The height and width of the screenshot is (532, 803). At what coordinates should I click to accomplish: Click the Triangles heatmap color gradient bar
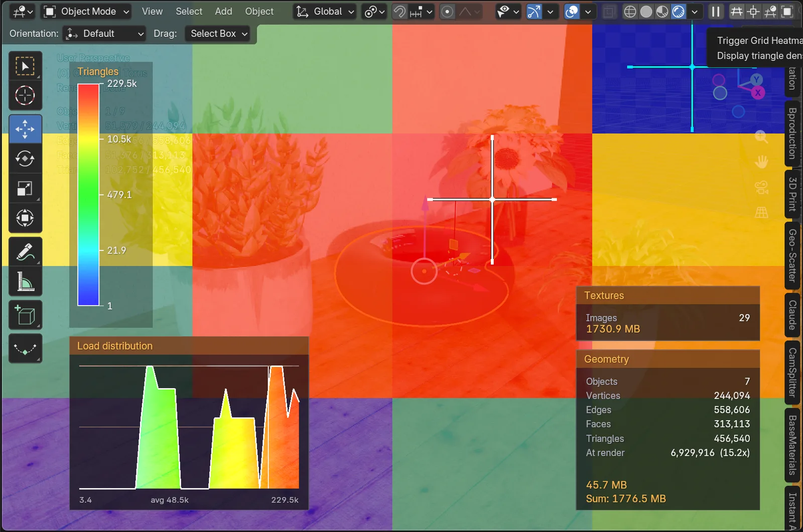(x=88, y=195)
